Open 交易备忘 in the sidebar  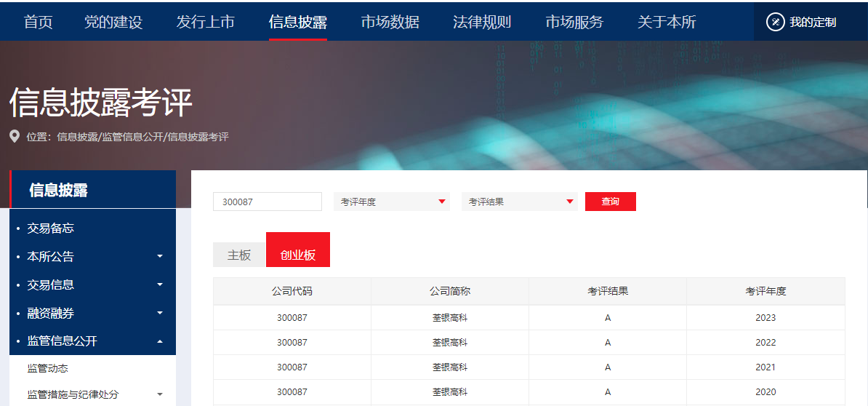click(x=50, y=228)
